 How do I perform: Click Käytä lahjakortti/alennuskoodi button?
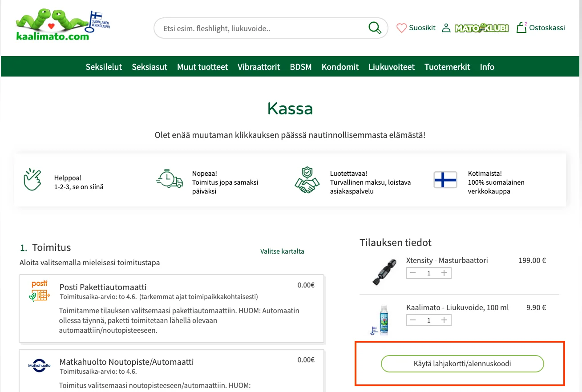[462, 364]
